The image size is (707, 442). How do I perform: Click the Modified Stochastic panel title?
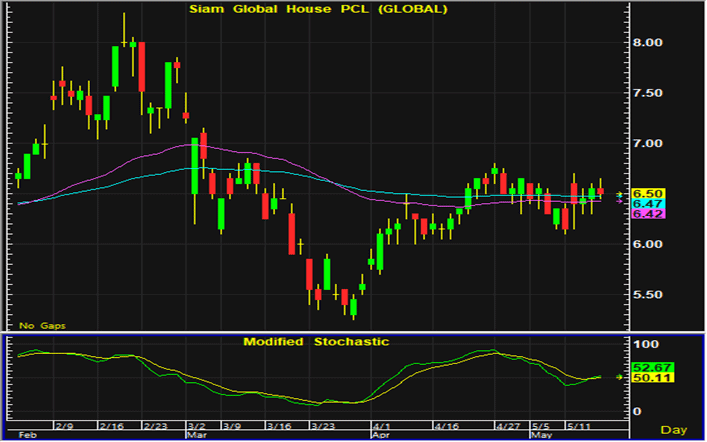click(316, 342)
